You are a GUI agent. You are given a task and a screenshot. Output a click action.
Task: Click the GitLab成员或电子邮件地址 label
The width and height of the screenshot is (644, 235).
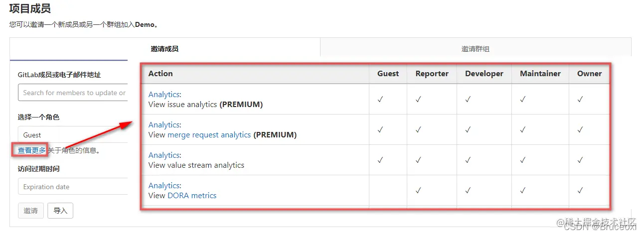coord(59,75)
